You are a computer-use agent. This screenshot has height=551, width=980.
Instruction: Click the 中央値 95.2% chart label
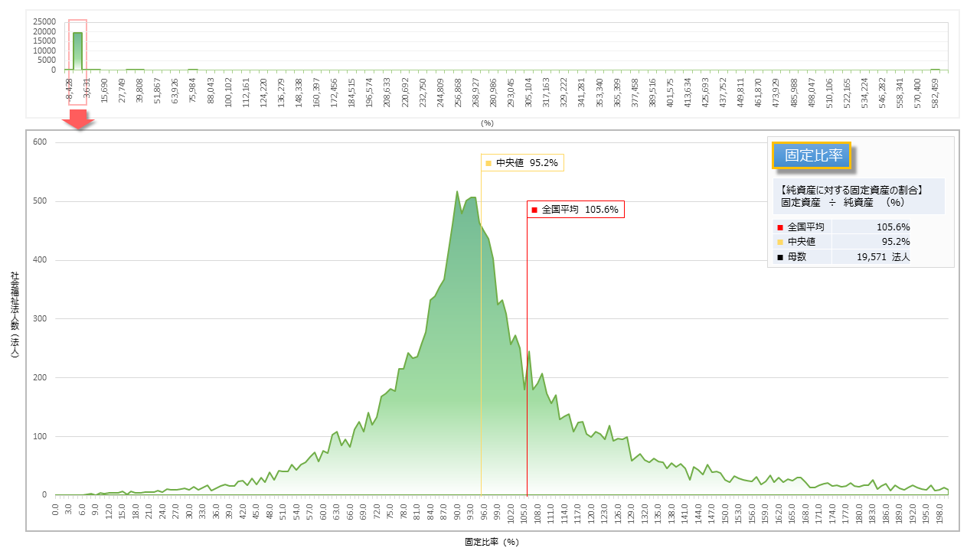[x=522, y=163]
